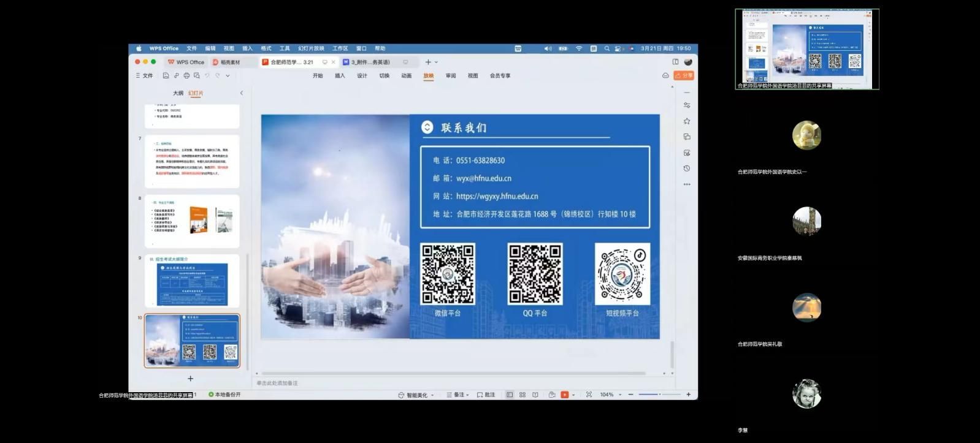This screenshot has width=980, height=443.
Task: Toggle normal view in status bar
Action: pos(510,395)
